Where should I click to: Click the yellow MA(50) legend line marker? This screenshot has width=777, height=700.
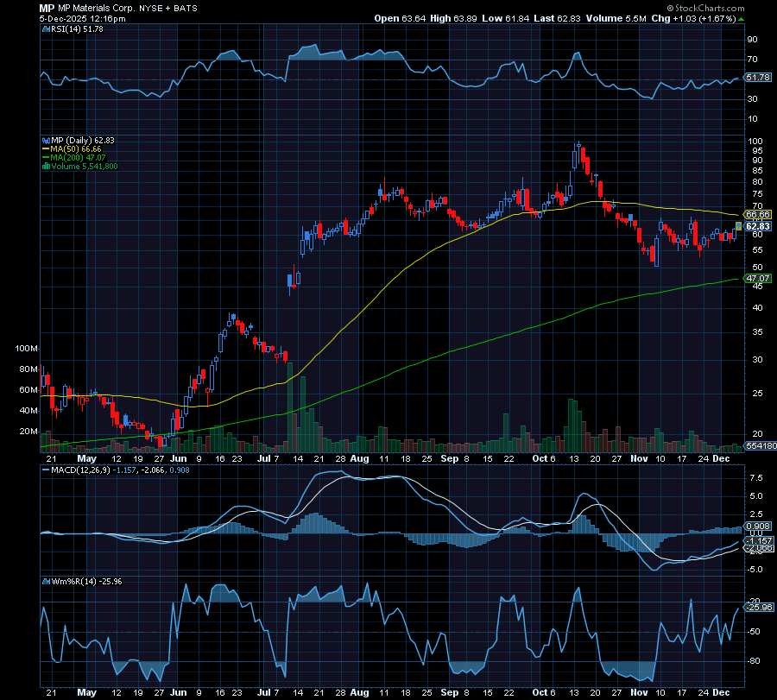[x=47, y=148]
